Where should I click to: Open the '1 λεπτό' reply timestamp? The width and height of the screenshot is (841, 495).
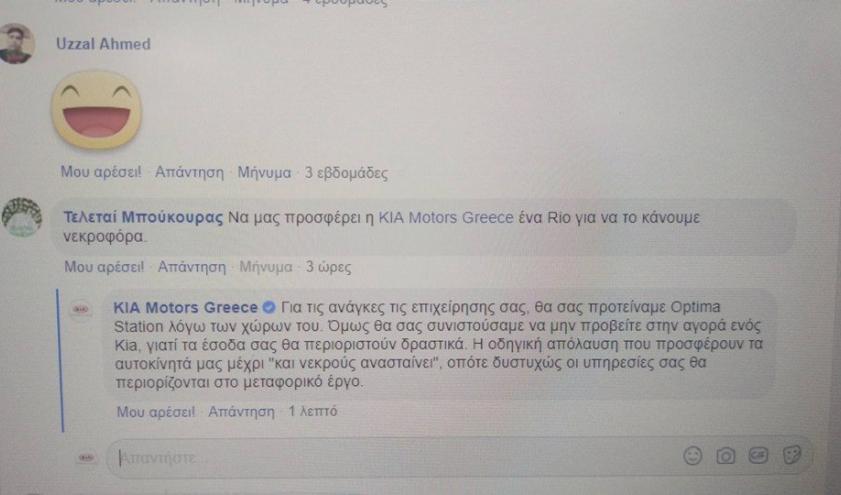313,411
